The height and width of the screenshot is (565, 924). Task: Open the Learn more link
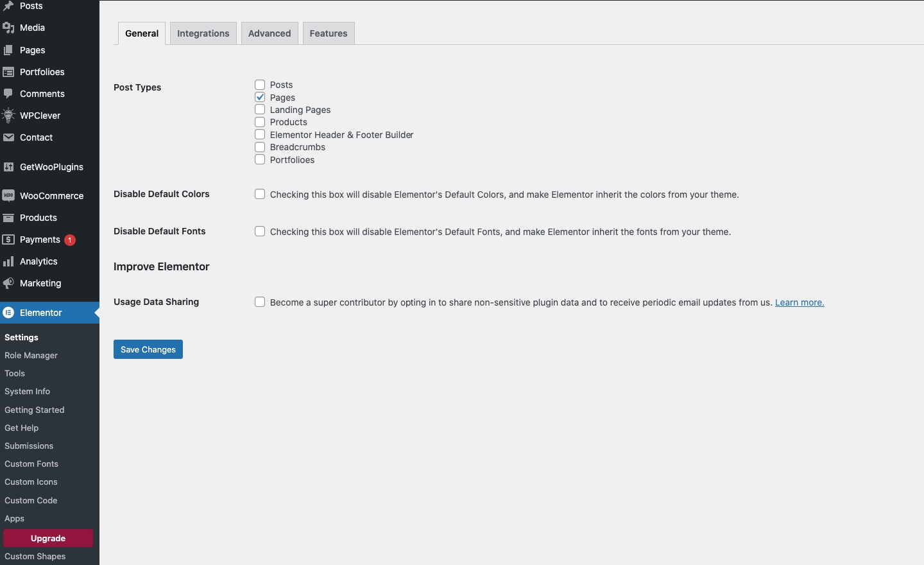point(800,302)
